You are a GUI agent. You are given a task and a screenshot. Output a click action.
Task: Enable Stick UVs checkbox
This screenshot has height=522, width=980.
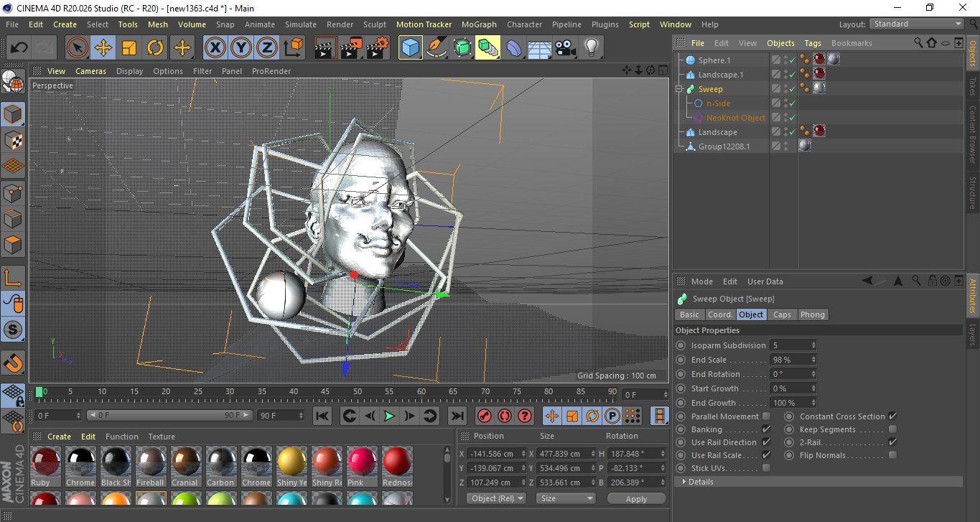point(766,468)
